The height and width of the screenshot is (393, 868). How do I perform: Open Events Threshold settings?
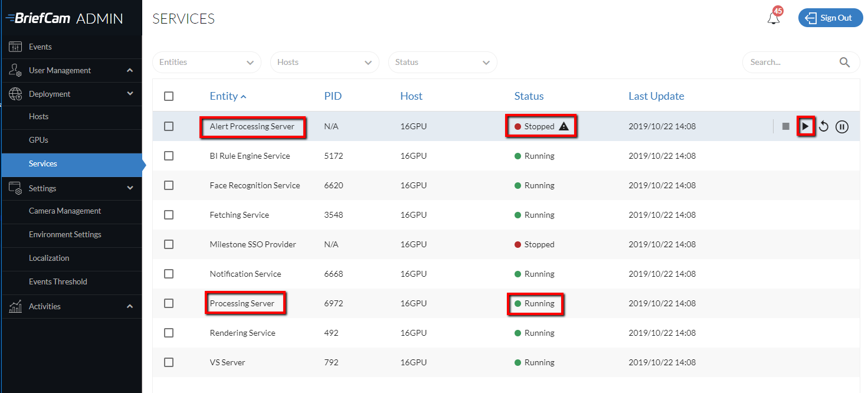[71, 281]
